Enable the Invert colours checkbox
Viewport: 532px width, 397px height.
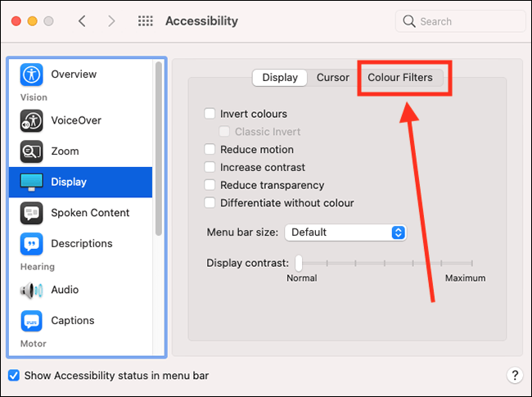[x=210, y=113]
